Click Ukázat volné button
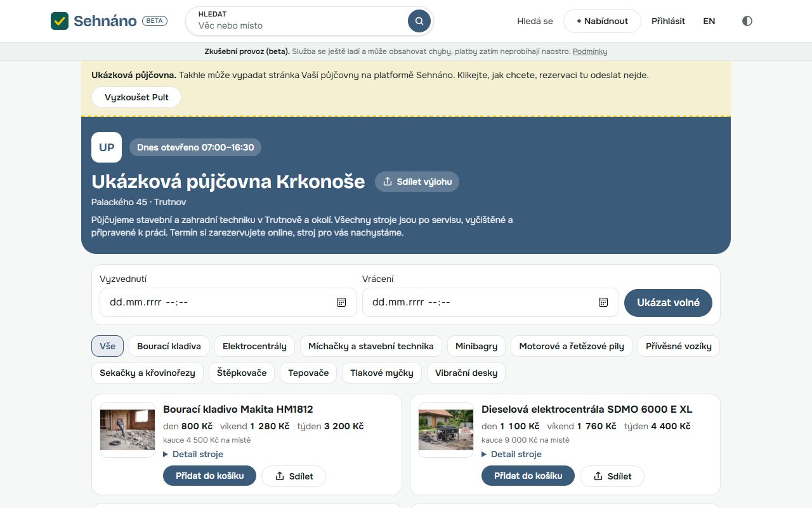812x508 pixels. (668, 302)
